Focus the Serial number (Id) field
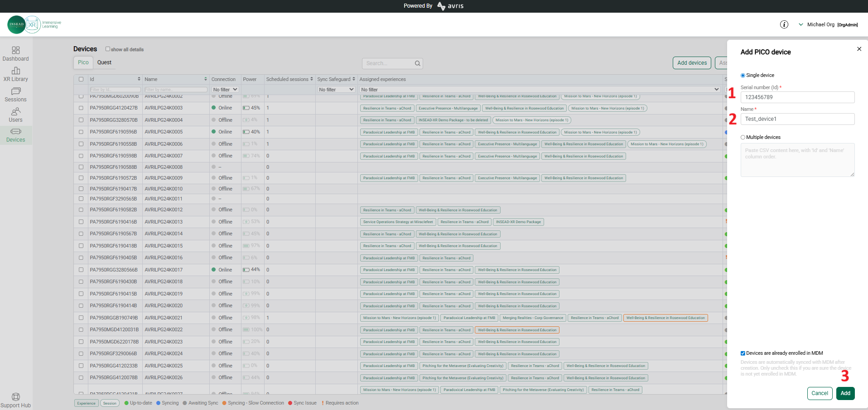The width and height of the screenshot is (868, 410). (797, 97)
